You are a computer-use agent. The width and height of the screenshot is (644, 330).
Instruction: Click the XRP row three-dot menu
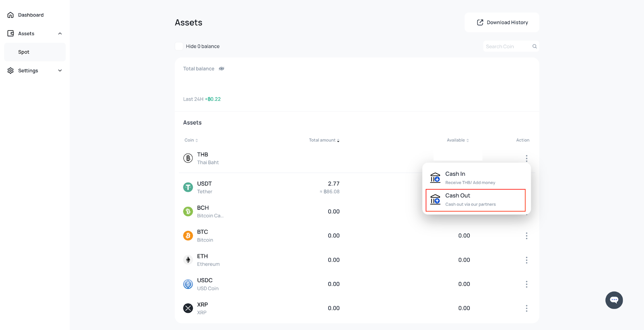click(526, 308)
